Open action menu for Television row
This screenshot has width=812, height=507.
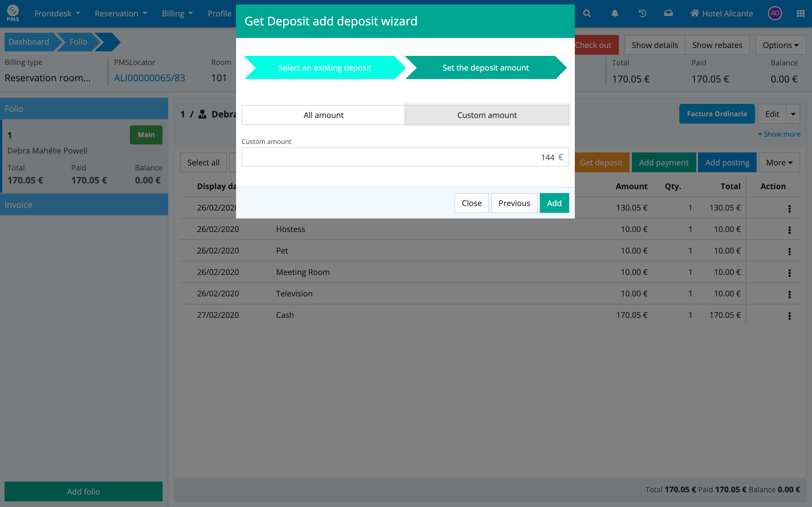click(x=789, y=294)
